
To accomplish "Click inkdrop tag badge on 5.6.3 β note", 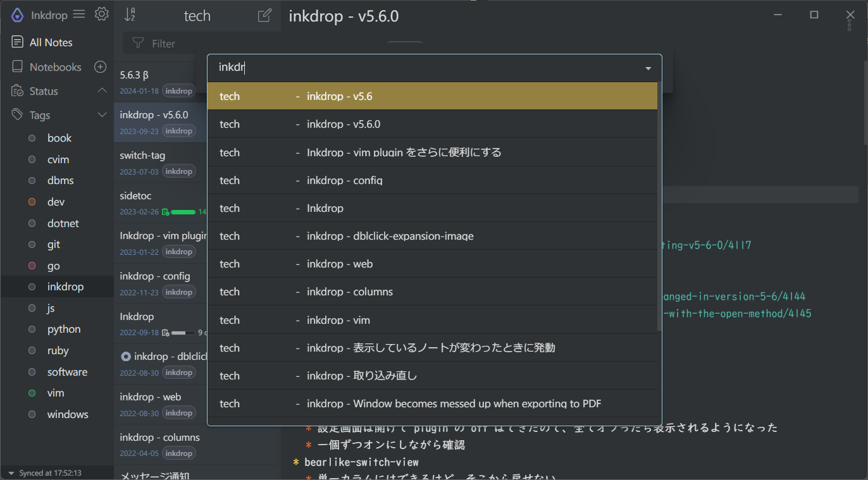I will (x=178, y=91).
